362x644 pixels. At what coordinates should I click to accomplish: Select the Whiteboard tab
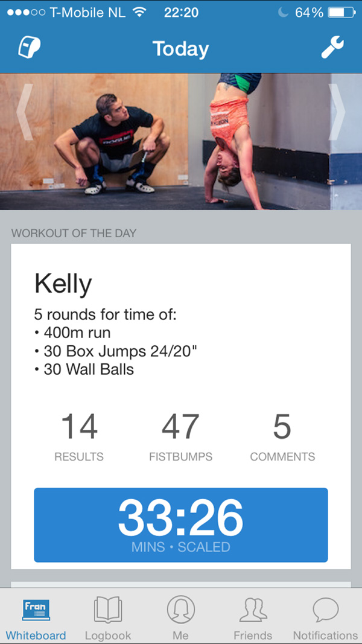(36, 616)
